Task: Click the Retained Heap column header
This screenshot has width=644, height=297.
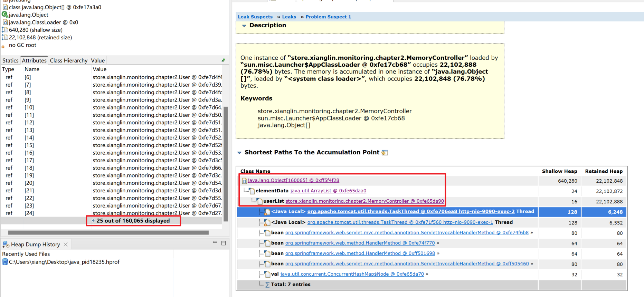Action: 604,171
